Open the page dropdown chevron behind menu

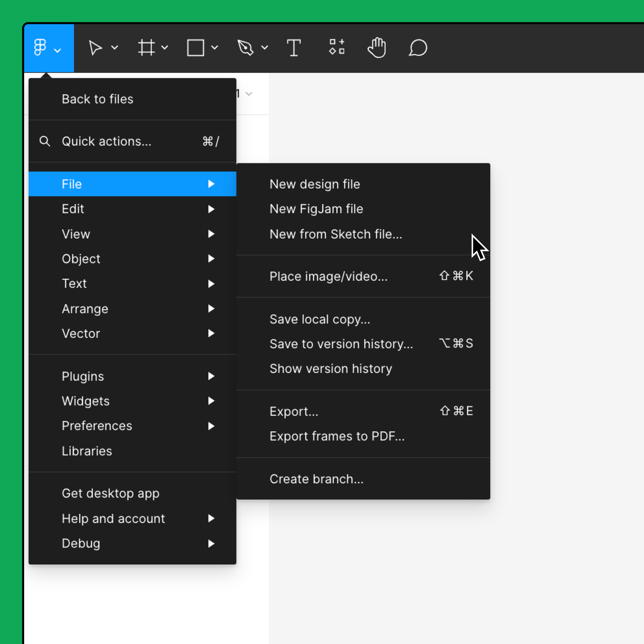pyautogui.click(x=249, y=94)
